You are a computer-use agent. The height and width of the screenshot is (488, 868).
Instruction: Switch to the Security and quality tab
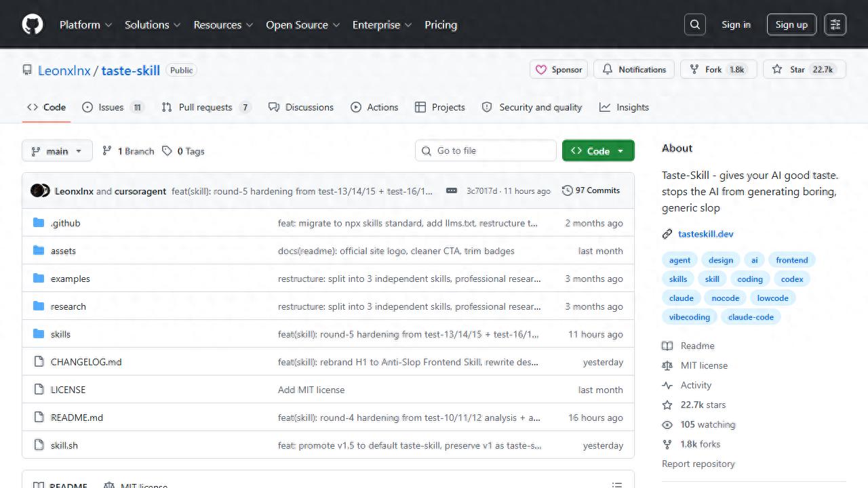point(532,107)
